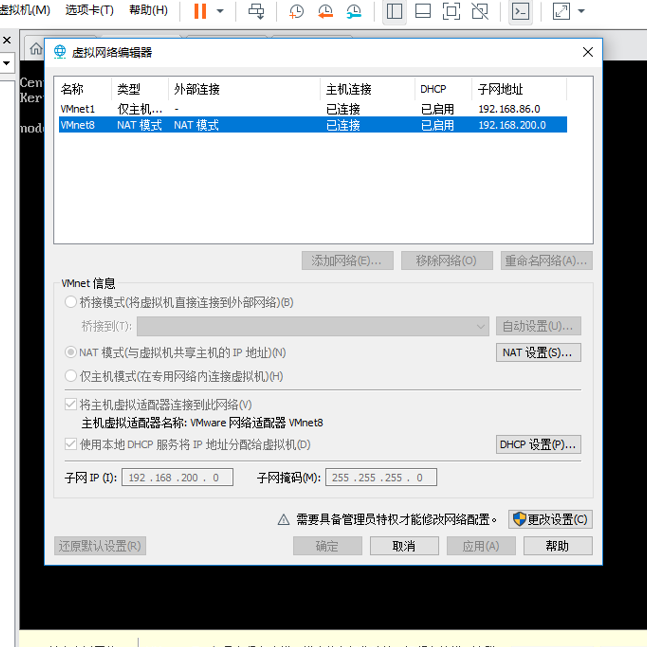Close the 虚拟网络编辑器 dialog

(x=588, y=52)
